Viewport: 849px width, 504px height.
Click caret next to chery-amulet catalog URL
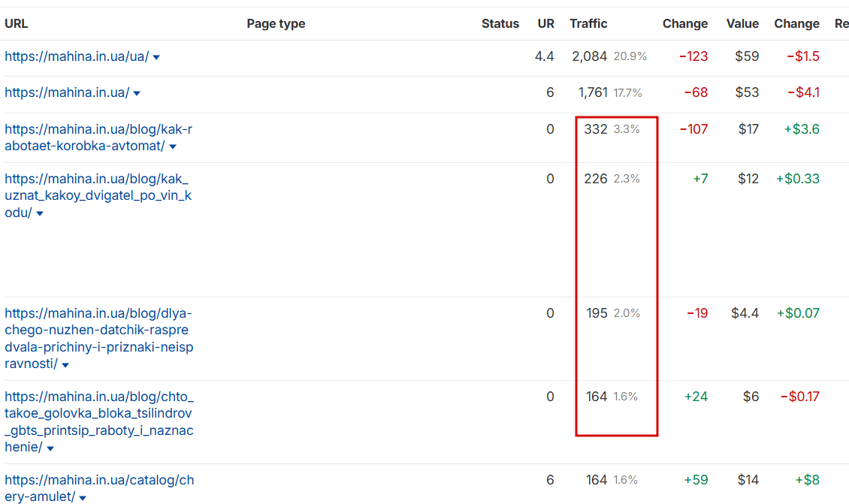pos(83,498)
